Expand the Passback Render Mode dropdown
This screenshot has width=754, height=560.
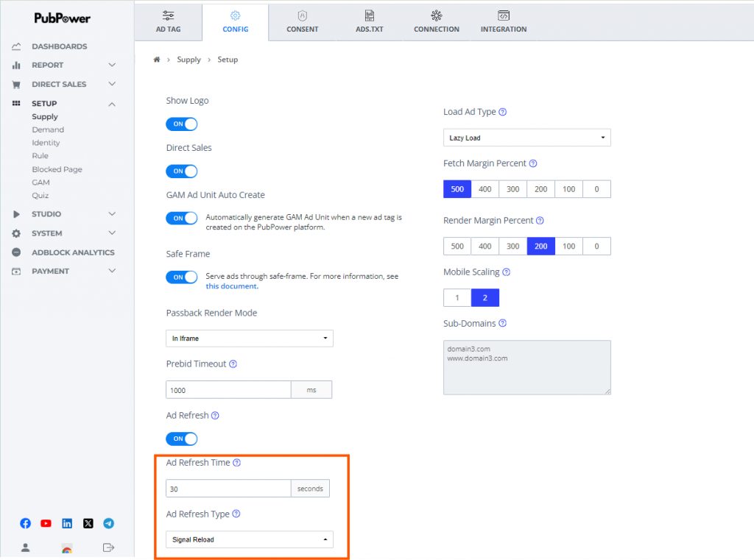(249, 339)
